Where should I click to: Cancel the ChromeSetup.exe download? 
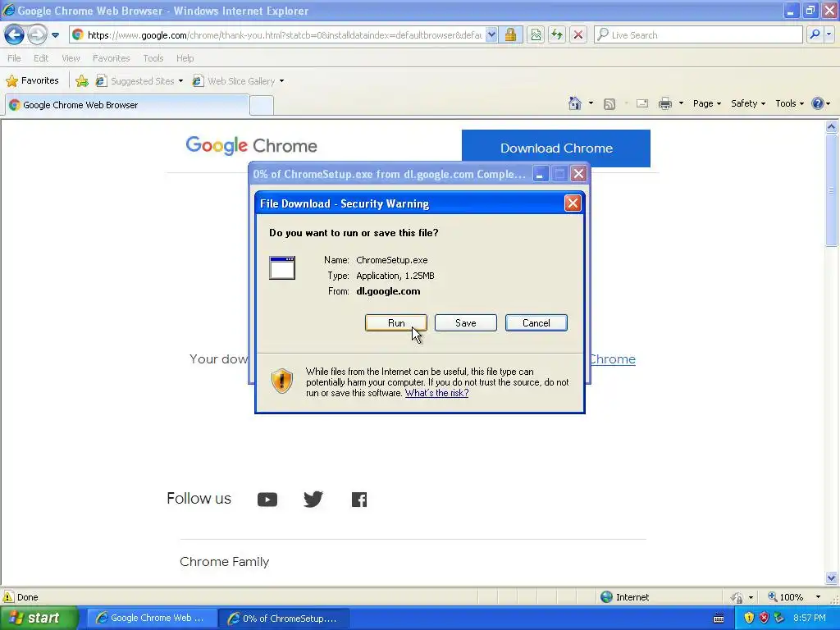point(536,323)
